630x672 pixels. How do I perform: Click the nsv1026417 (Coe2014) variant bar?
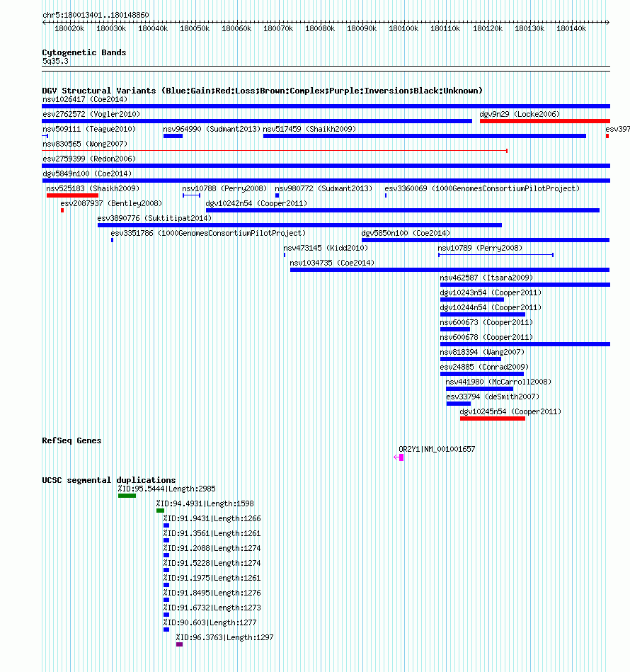tap(326, 106)
